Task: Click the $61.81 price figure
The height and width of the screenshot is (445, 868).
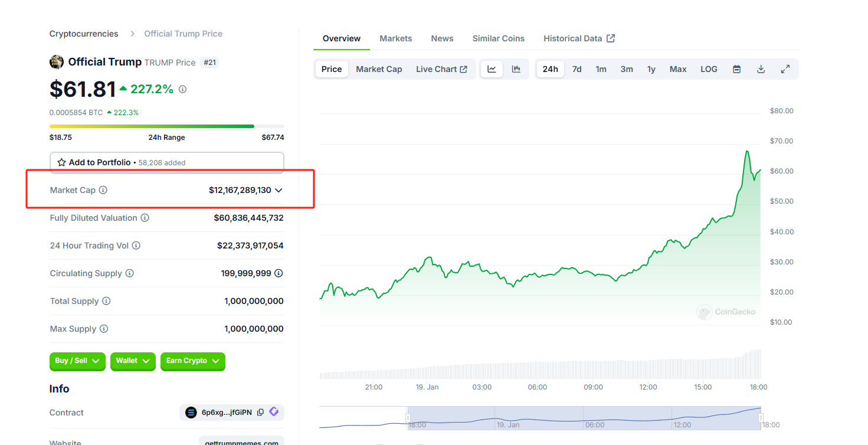Action: pos(83,89)
